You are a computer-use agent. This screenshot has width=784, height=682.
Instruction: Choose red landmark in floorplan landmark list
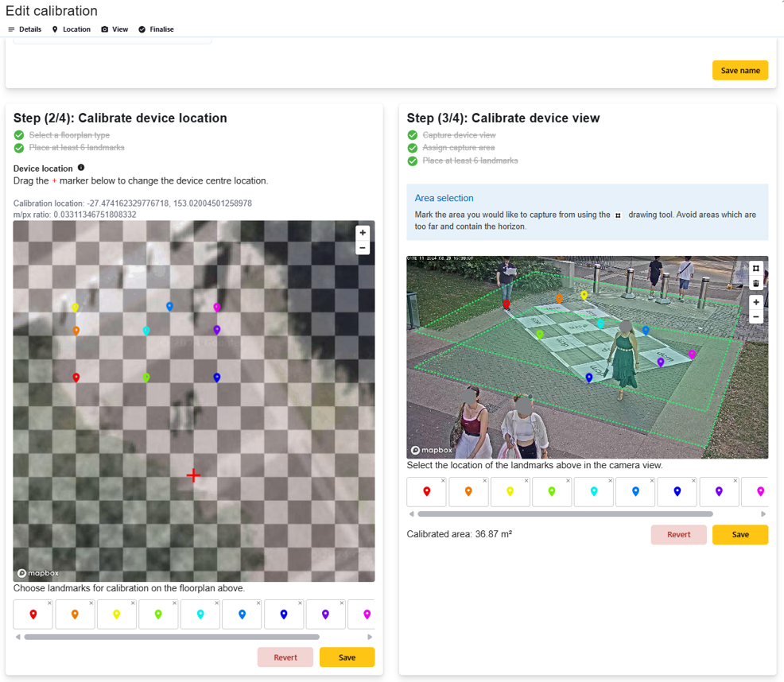(33, 614)
